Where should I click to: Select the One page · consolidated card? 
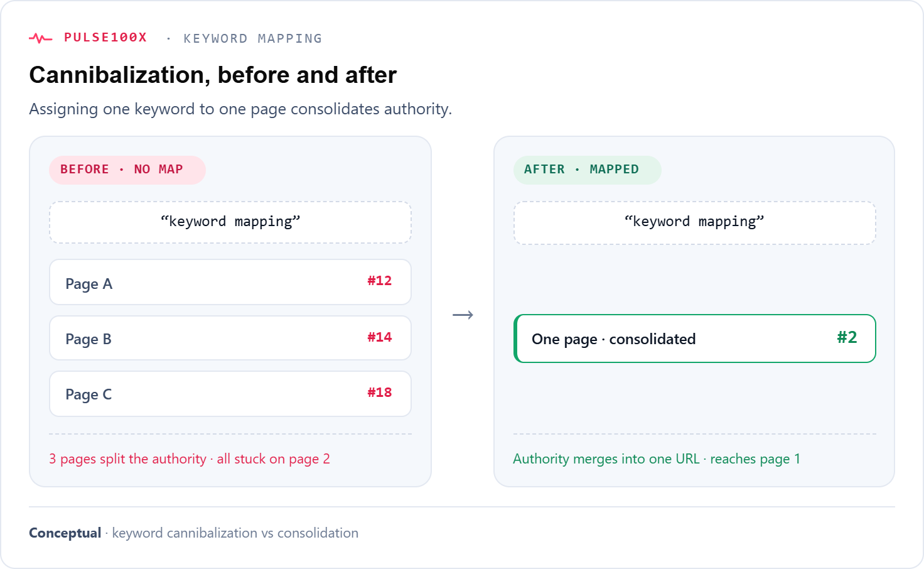click(695, 339)
